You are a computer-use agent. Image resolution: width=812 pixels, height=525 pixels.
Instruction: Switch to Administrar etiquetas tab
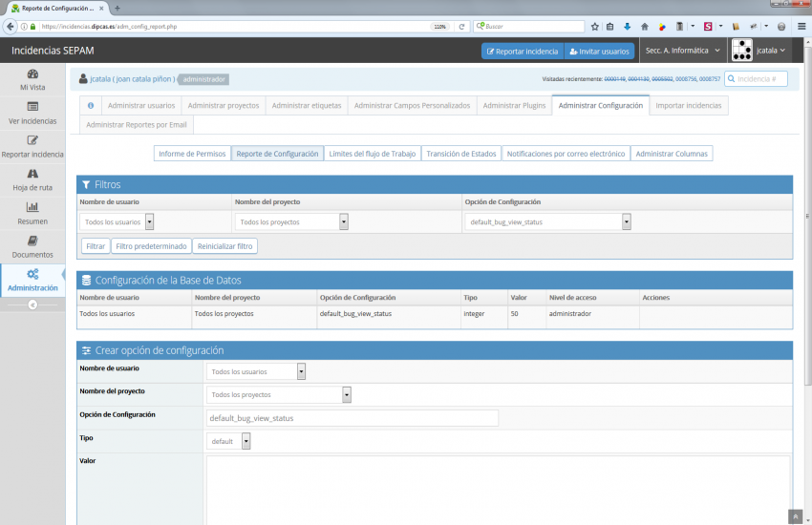click(307, 106)
